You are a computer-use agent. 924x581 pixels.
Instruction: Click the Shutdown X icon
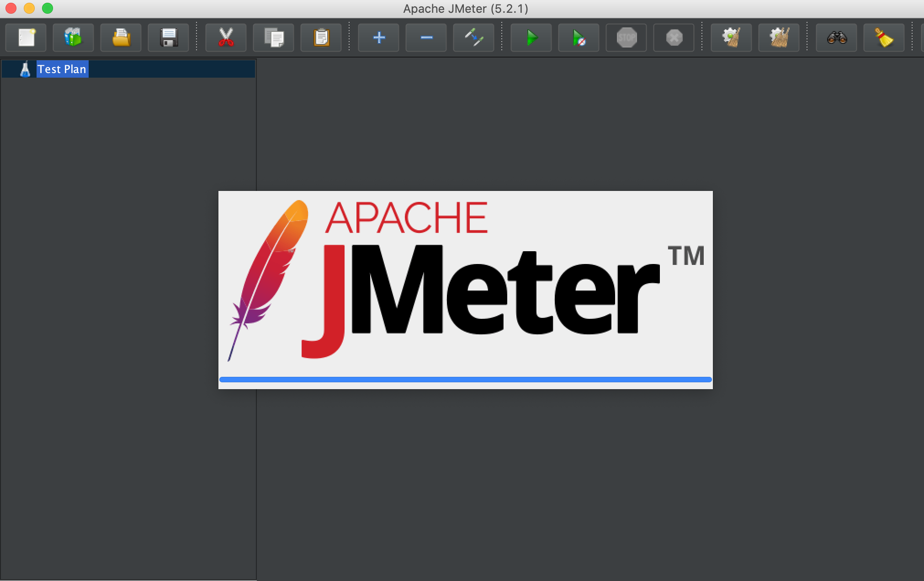674,37
